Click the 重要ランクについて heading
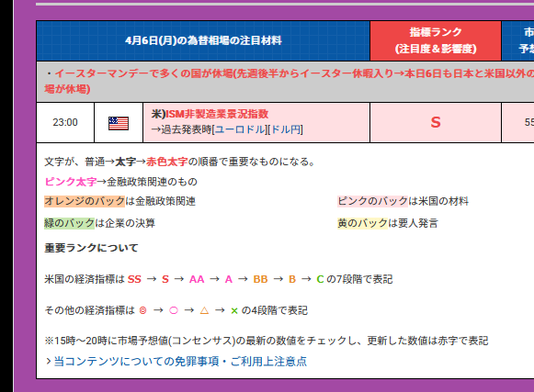Viewport: 534px width, 392px height. pyautogui.click(x=91, y=248)
